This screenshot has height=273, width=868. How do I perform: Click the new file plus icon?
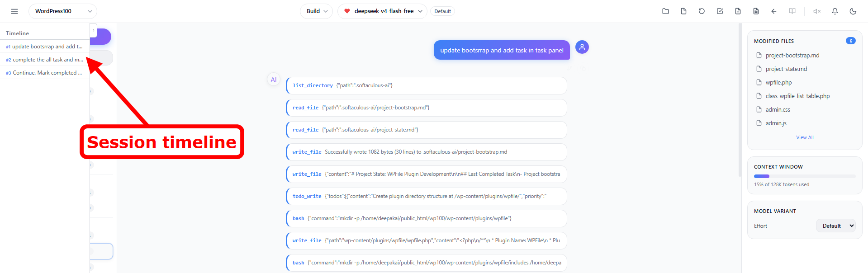(x=738, y=11)
